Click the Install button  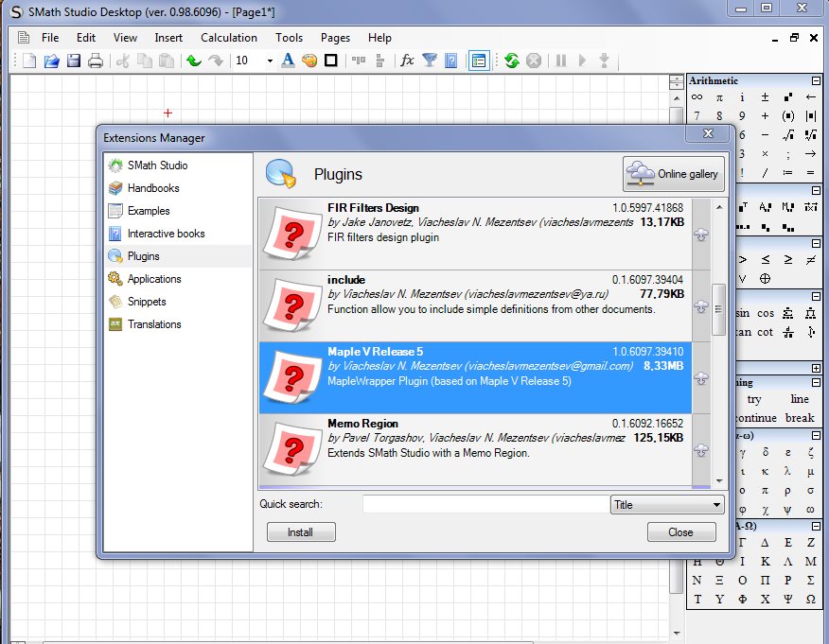coord(300,532)
